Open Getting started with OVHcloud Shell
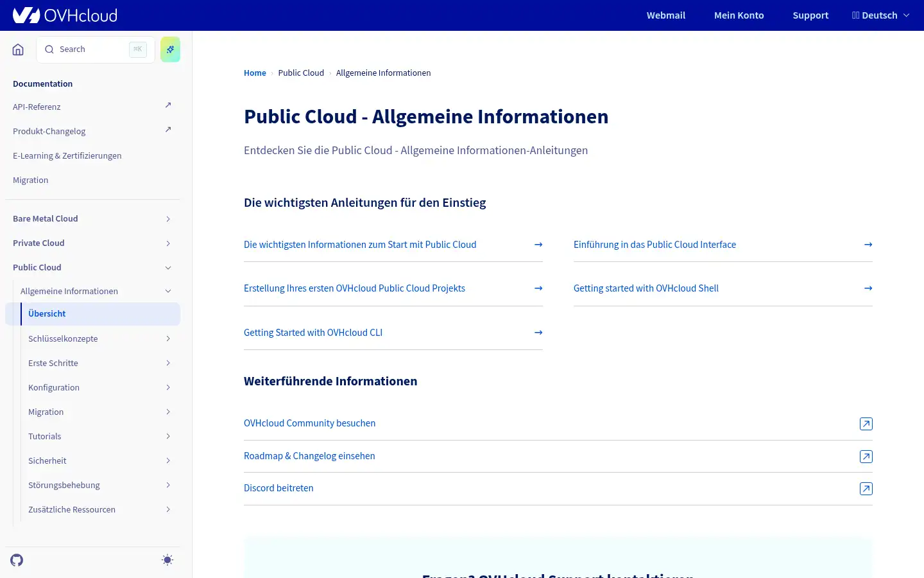 pos(646,288)
